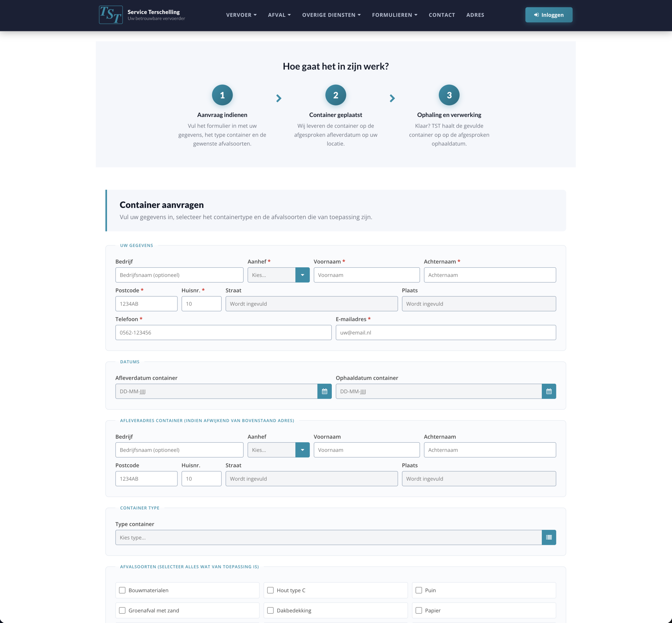Screen dimensions: 672x623
Task: Check the Hout type C option
Action: (x=270, y=590)
